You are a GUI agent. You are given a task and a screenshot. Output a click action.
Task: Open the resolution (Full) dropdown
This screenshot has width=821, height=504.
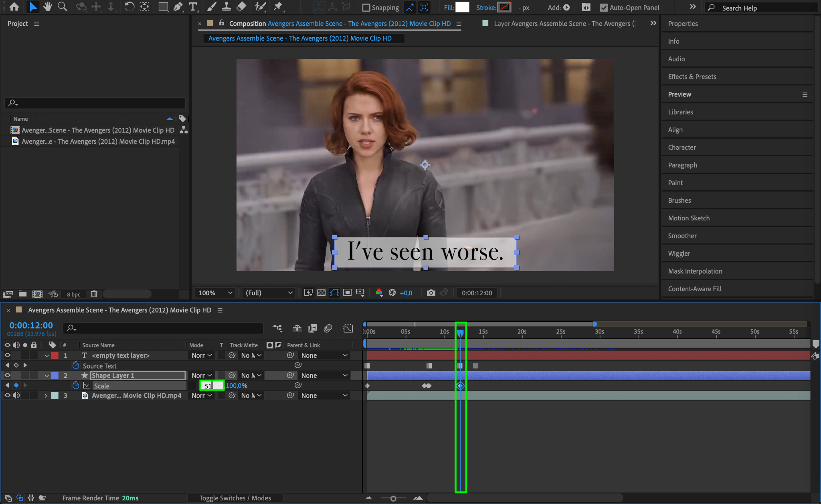pyautogui.click(x=269, y=293)
